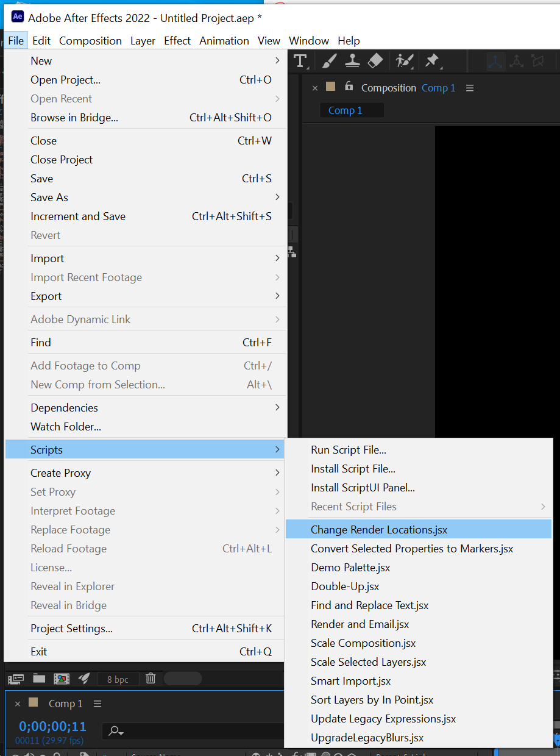Run Find and Replace Text.jsx
The height and width of the screenshot is (756, 560).
coord(419,605)
